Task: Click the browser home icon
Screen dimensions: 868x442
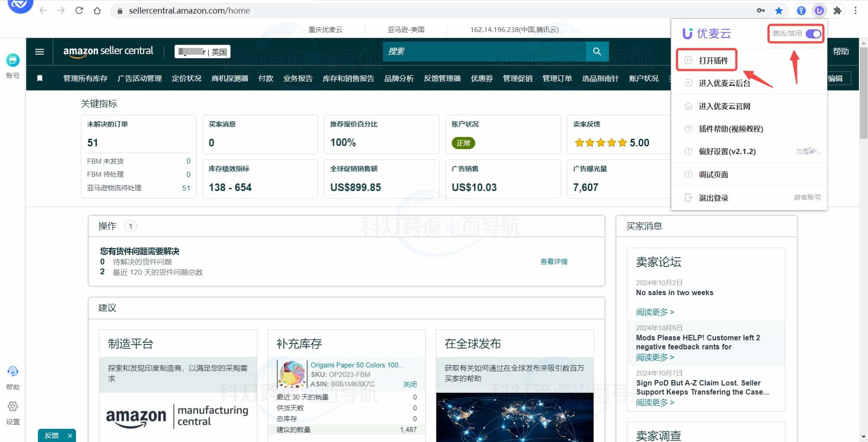Action: [97, 10]
